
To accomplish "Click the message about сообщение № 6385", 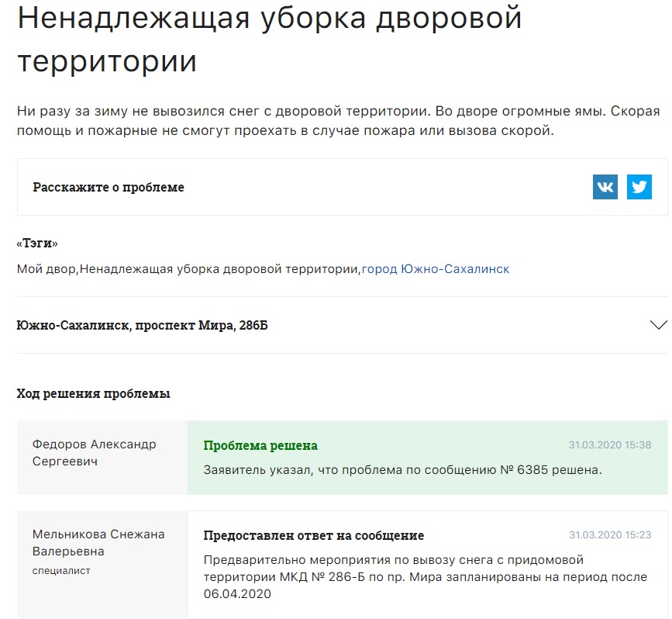I will click(x=402, y=469).
